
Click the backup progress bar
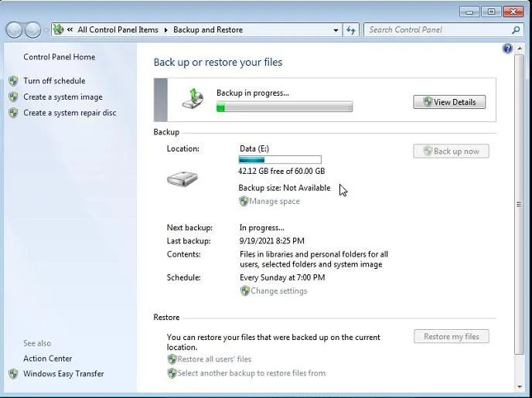click(x=284, y=107)
